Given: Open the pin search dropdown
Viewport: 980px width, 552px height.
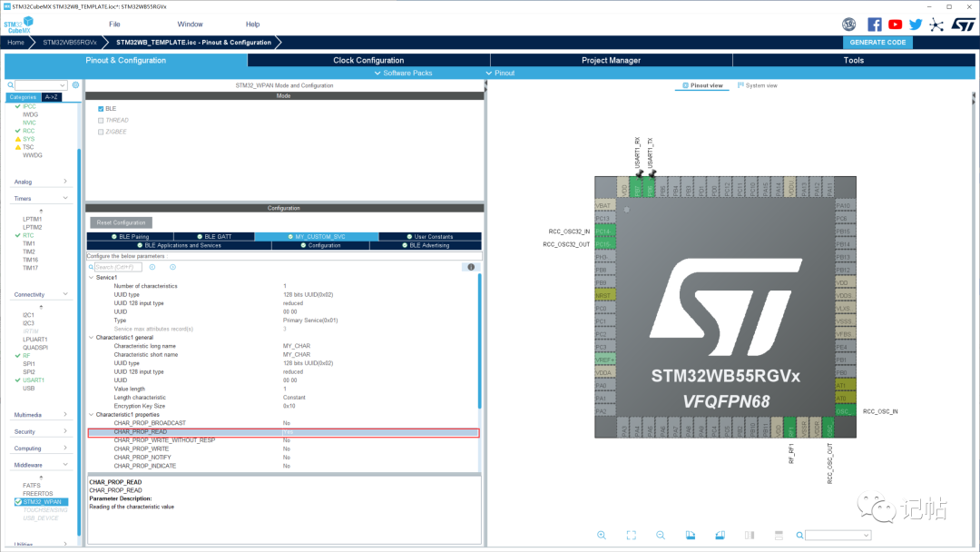Looking at the screenshot, I should (867, 535).
